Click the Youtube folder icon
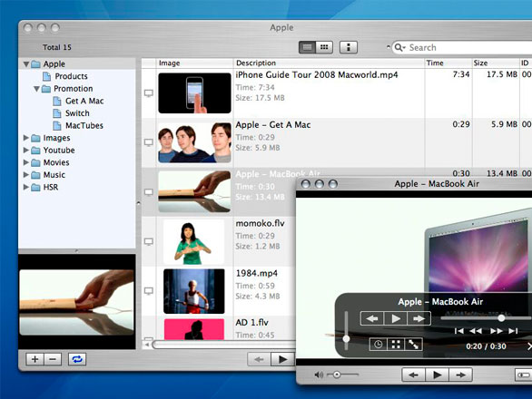Image resolution: width=532 pixels, height=399 pixels. pyautogui.click(x=35, y=151)
